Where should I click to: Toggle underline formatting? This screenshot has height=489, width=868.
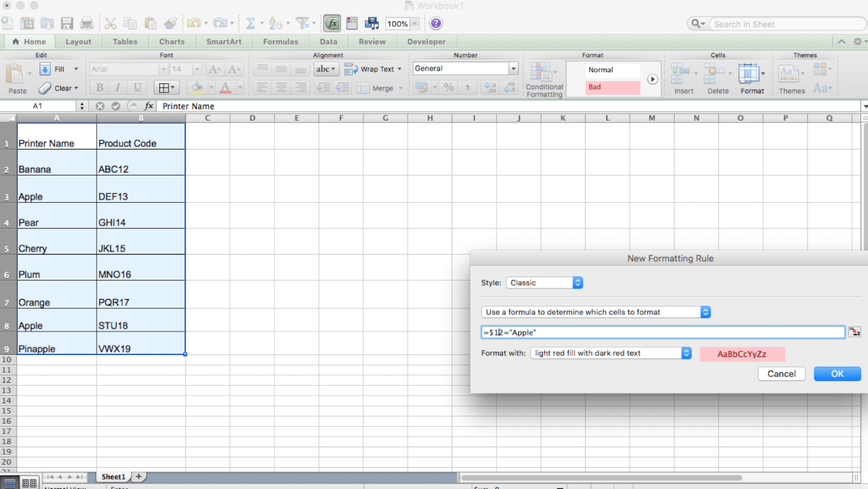137,87
